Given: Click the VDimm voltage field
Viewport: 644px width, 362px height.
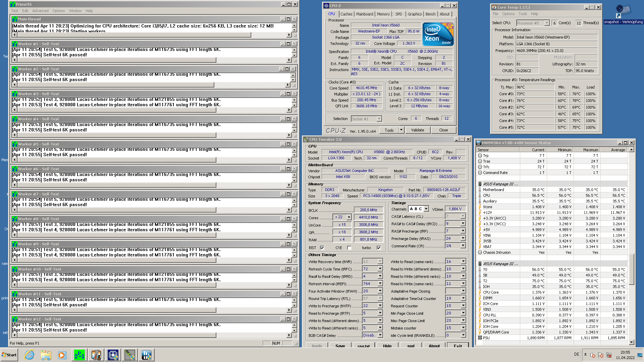Looking at the screenshot, I should pos(455,209).
